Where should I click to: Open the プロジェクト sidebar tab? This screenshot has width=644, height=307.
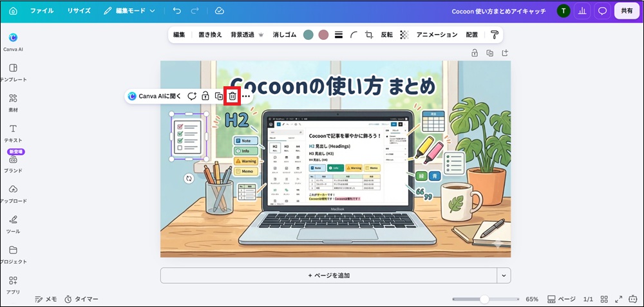pos(13,255)
